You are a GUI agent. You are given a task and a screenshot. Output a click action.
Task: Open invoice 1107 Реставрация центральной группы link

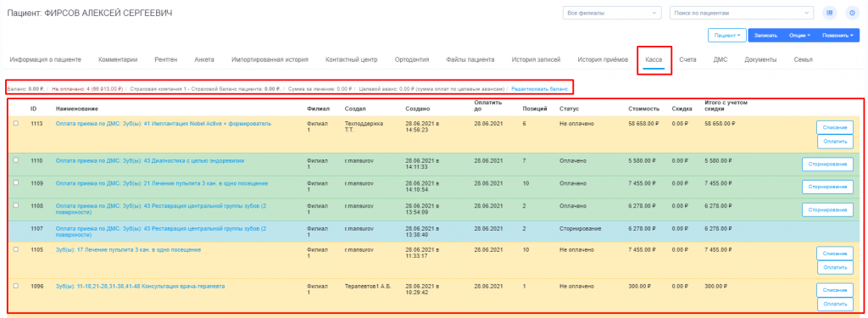161,231
